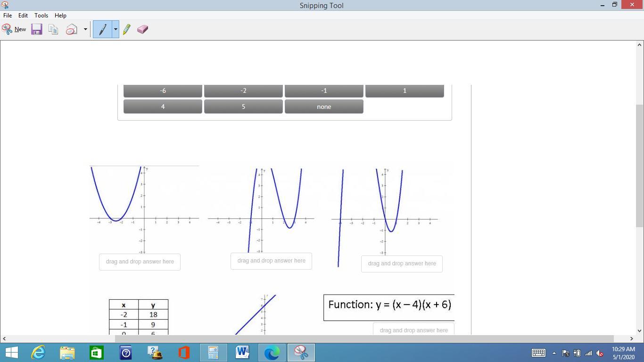Start a New snip

[x=14, y=29]
